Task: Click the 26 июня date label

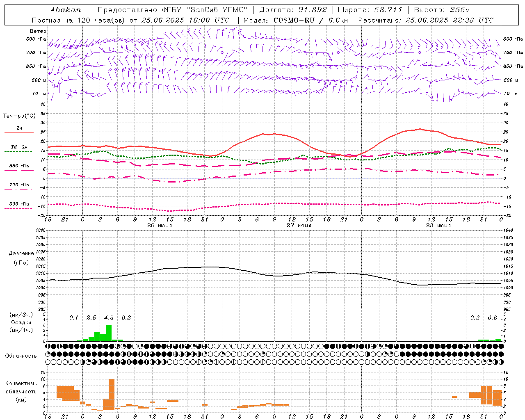Action: pyautogui.click(x=160, y=226)
